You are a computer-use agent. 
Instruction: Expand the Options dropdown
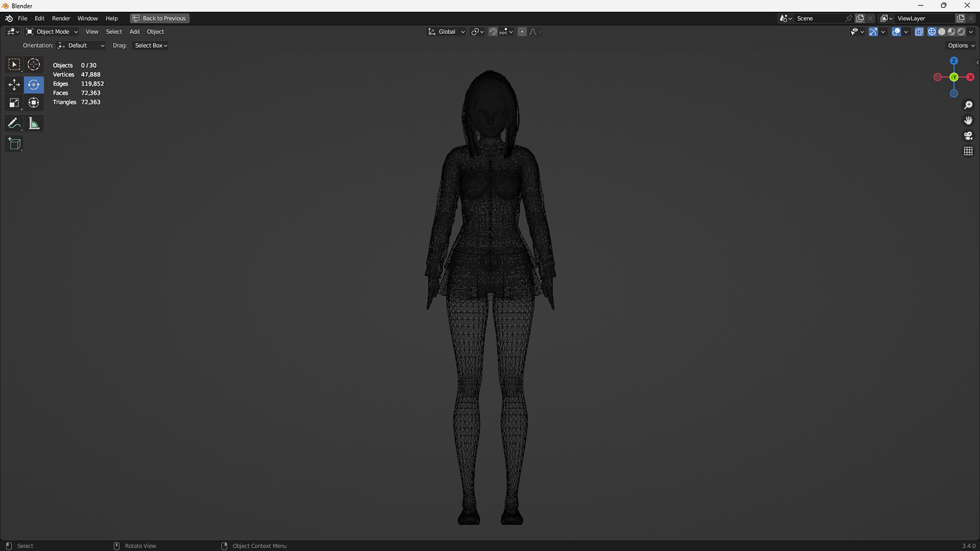[x=961, y=46]
